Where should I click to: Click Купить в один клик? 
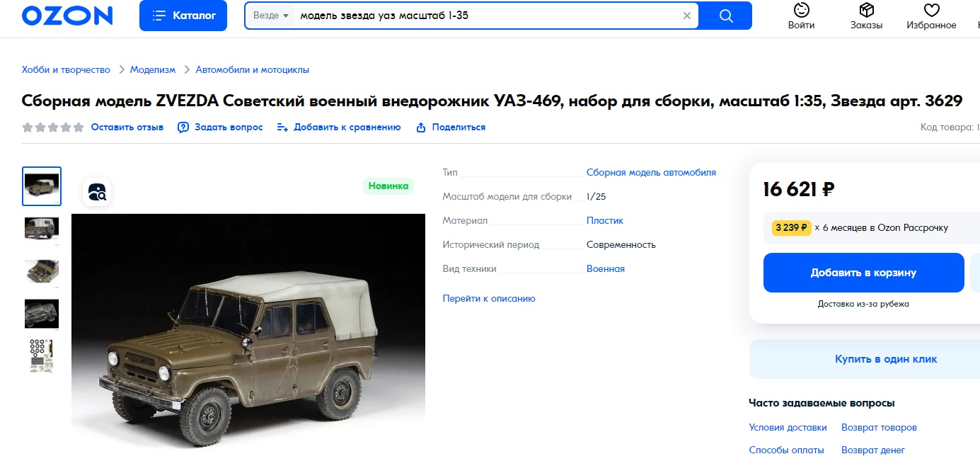coord(886,359)
